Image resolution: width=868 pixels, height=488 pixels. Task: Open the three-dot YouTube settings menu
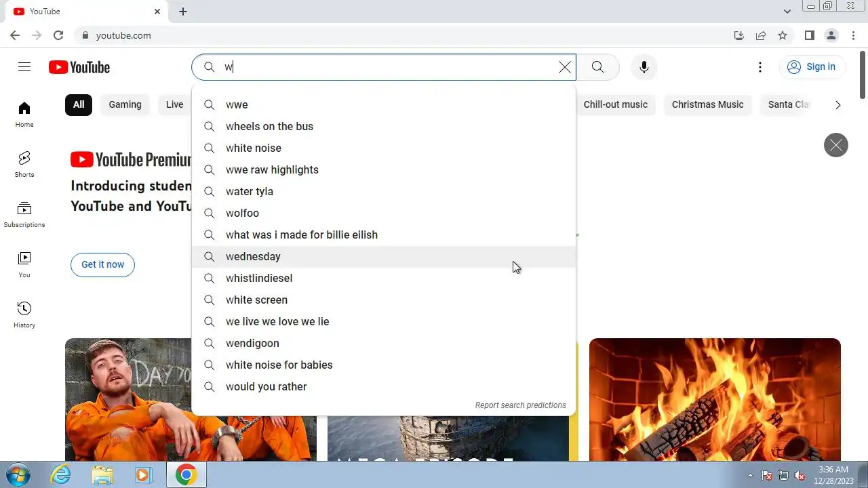760,67
